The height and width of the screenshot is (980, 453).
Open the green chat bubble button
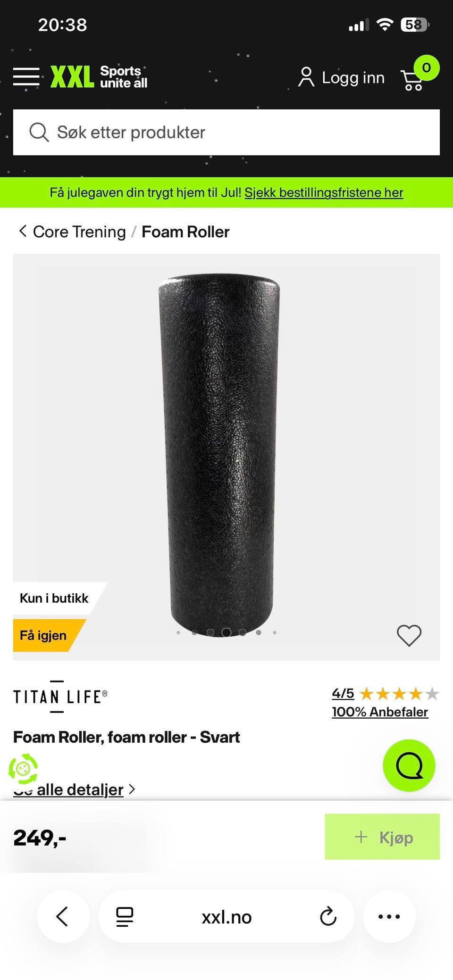409,765
